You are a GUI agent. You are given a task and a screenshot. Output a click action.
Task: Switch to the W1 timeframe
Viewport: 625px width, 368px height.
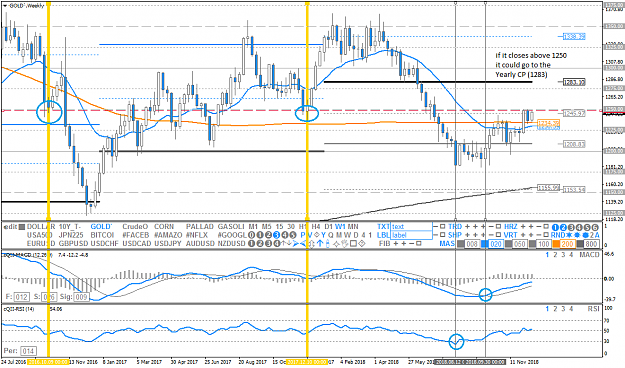point(340,226)
